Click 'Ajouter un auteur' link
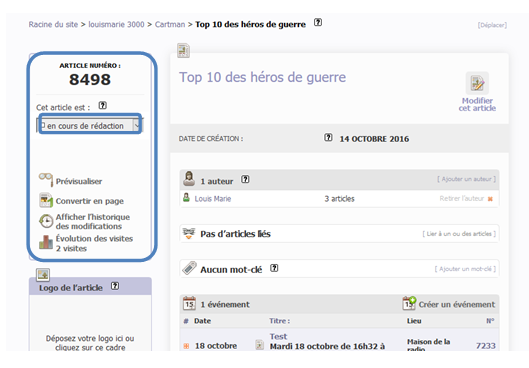The image size is (529, 368). click(x=467, y=179)
